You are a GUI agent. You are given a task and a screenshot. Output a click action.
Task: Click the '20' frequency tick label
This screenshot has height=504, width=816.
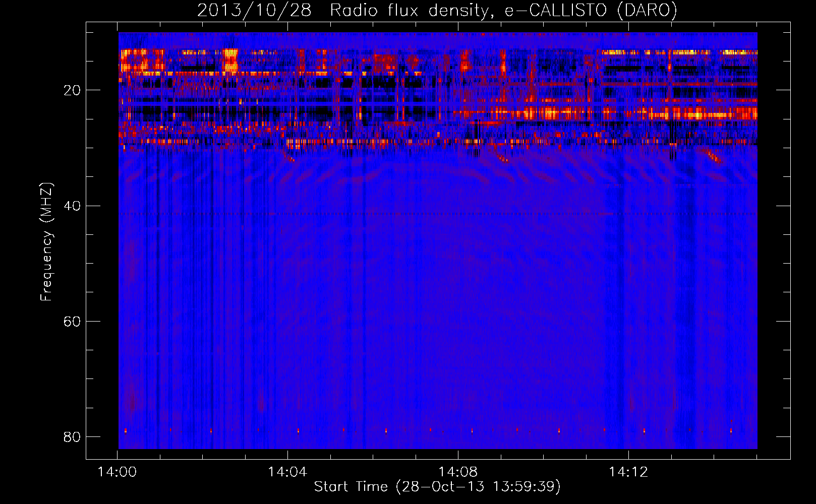click(72, 91)
